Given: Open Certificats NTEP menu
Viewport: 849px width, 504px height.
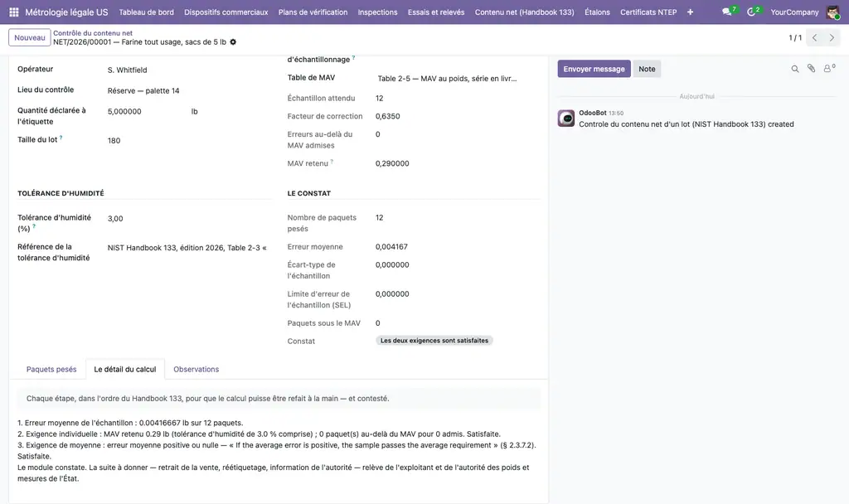Looking at the screenshot, I should pyautogui.click(x=648, y=12).
